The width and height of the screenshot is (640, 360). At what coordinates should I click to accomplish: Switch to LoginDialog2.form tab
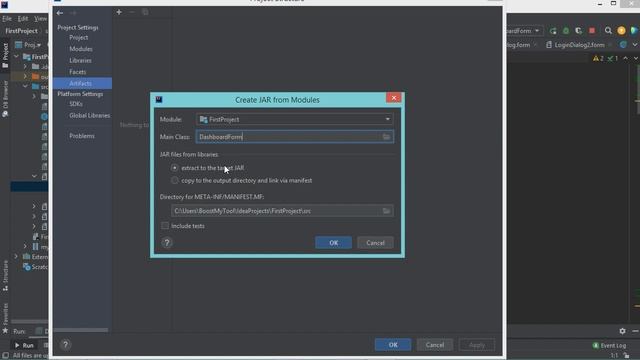(579, 45)
